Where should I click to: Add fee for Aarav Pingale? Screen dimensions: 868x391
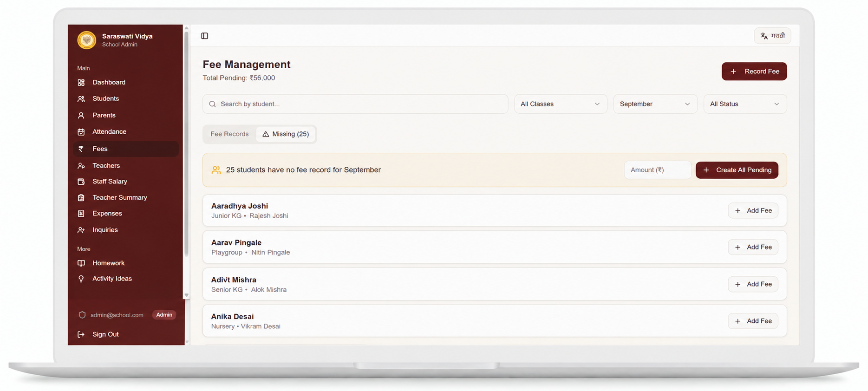pos(753,247)
